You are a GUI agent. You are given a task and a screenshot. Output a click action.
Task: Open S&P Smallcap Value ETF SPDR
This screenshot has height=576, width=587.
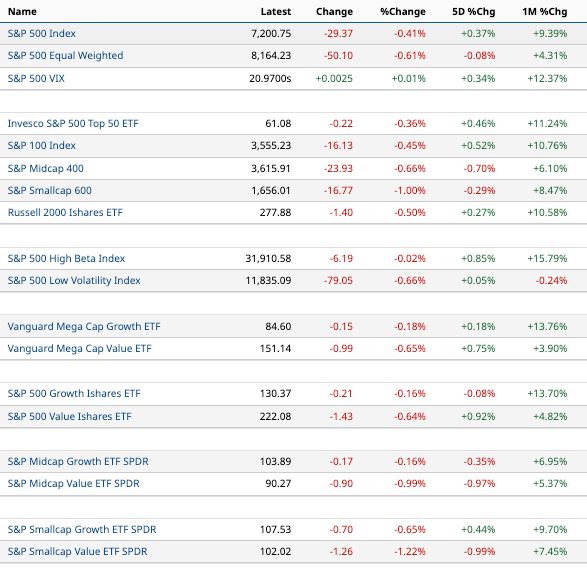[x=77, y=551]
